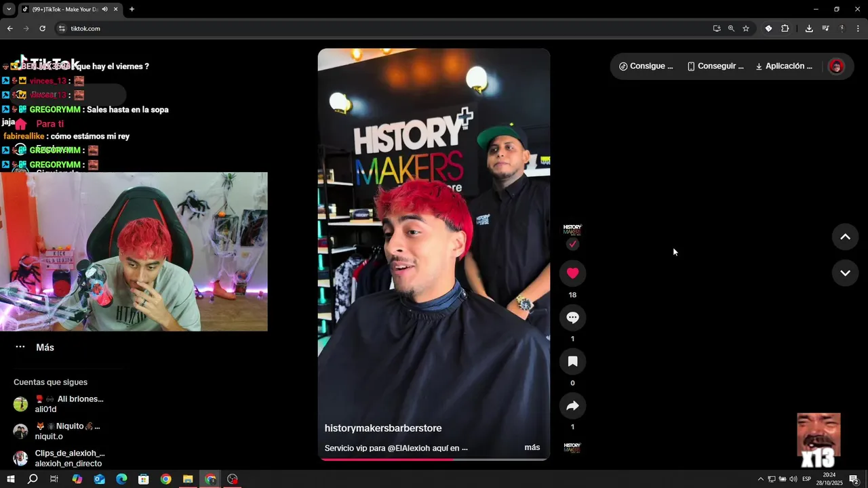This screenshot has height=488, width=868.
Task: Open the Para ti feed tab
Action: pyautogui.click(x=39, y=124)
